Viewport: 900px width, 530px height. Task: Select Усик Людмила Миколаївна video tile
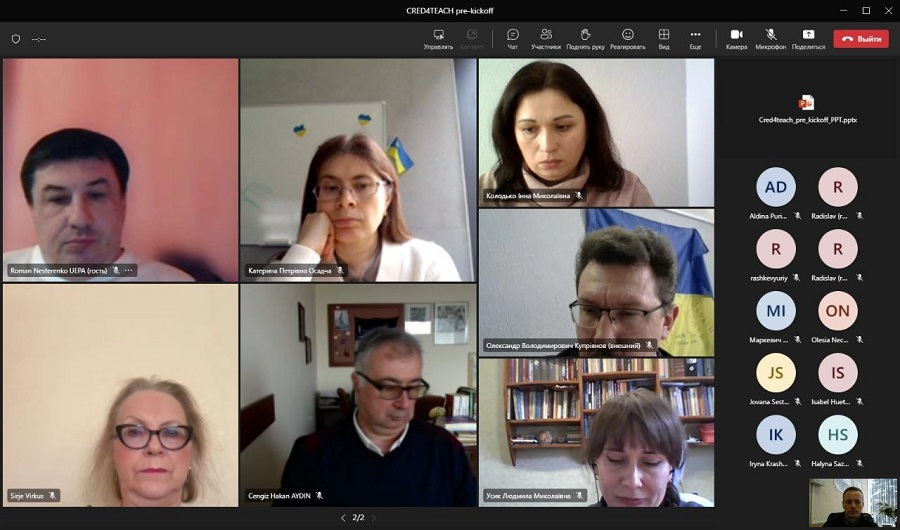pyautogui.click(x=596, y=433)
